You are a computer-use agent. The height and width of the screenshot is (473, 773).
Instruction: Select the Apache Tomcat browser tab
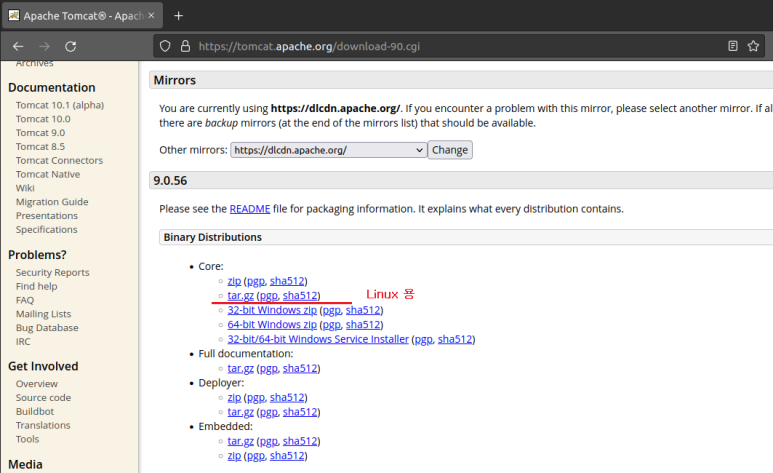[x=83, y=16]
